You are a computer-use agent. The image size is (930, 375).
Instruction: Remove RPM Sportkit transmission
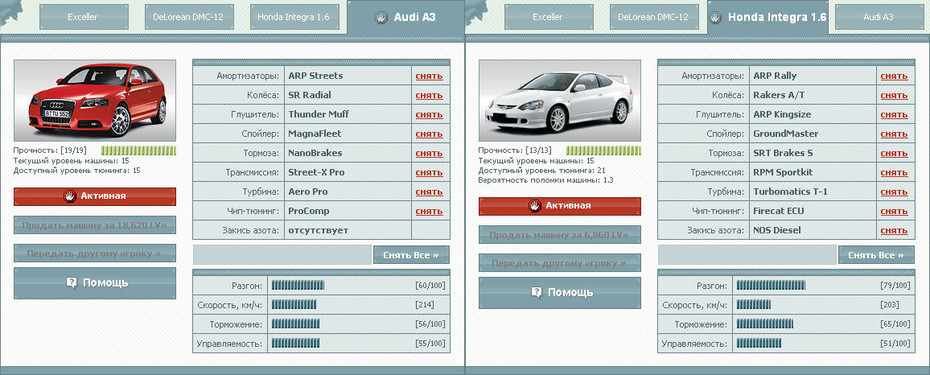(894, 173)
